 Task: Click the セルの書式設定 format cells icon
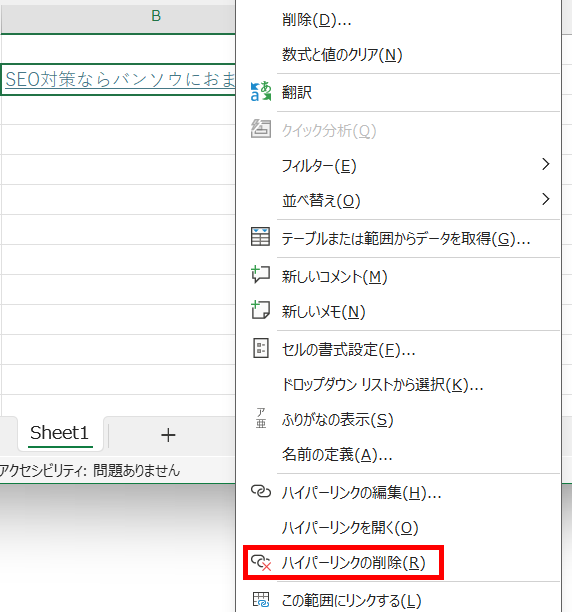point(261,348)
